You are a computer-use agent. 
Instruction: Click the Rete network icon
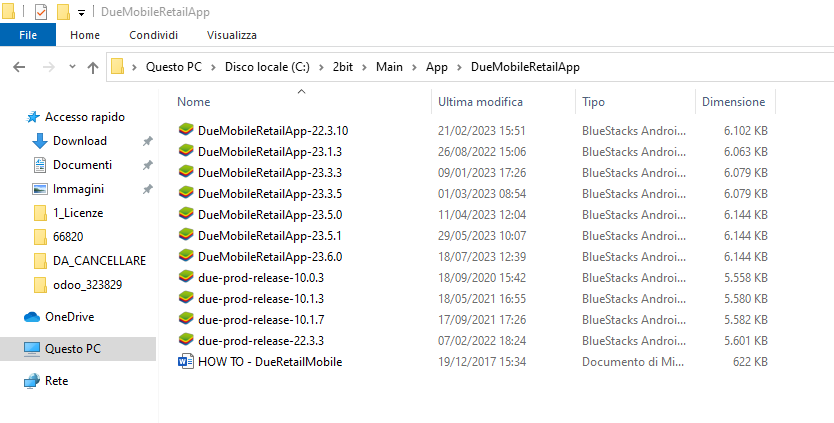click(x=32, y=381)
